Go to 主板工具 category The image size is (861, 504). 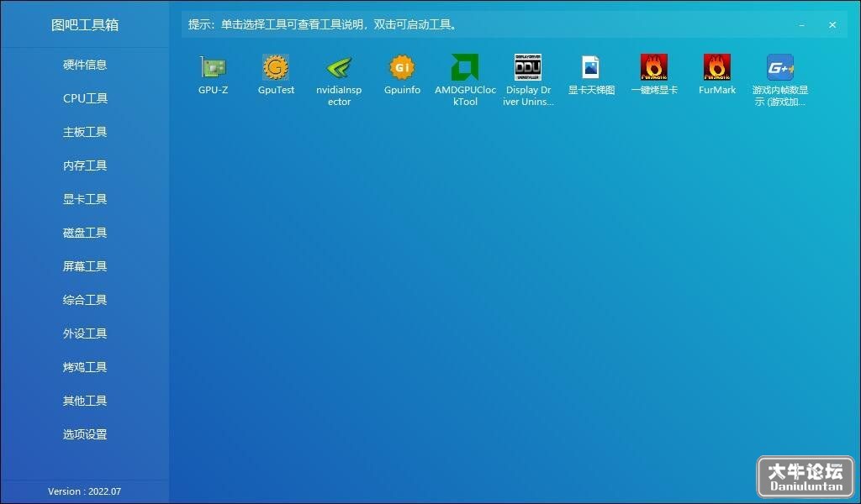[x=85, y=132]
